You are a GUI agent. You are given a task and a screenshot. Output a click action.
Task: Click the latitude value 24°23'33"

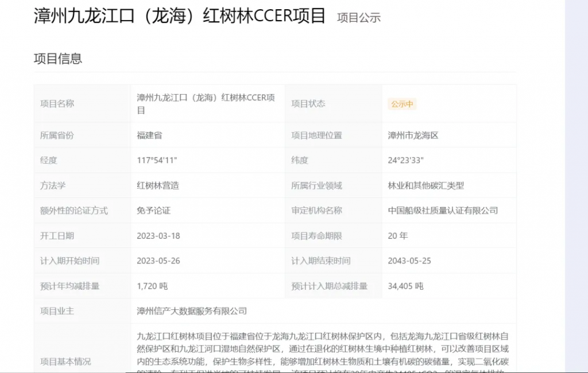(x=405, y=160)
